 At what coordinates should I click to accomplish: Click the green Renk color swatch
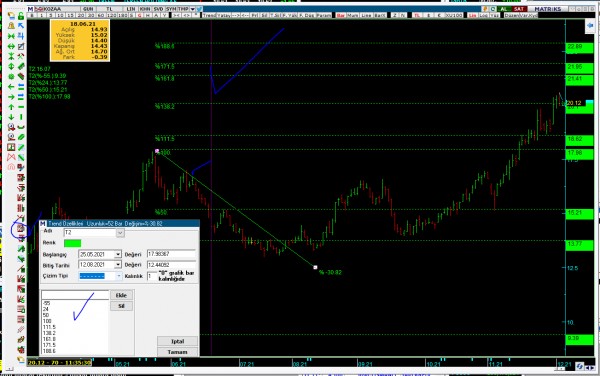pos(72,243)
